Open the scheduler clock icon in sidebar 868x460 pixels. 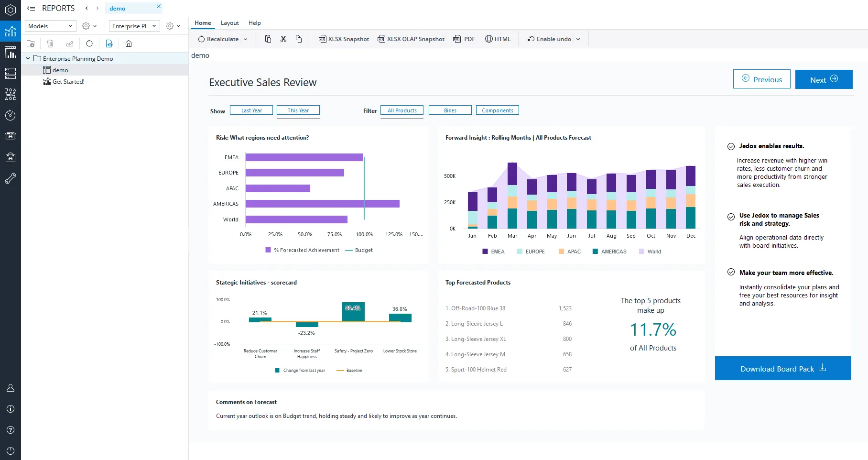(10, 115)
